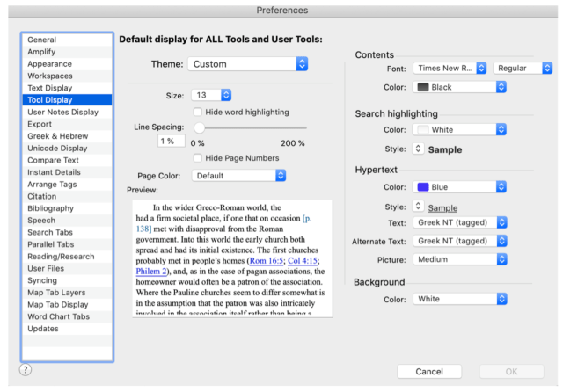Select Appearance in the sidebar
The width and height of the screenshot is (563, 392).
click(x=52, y=64)
